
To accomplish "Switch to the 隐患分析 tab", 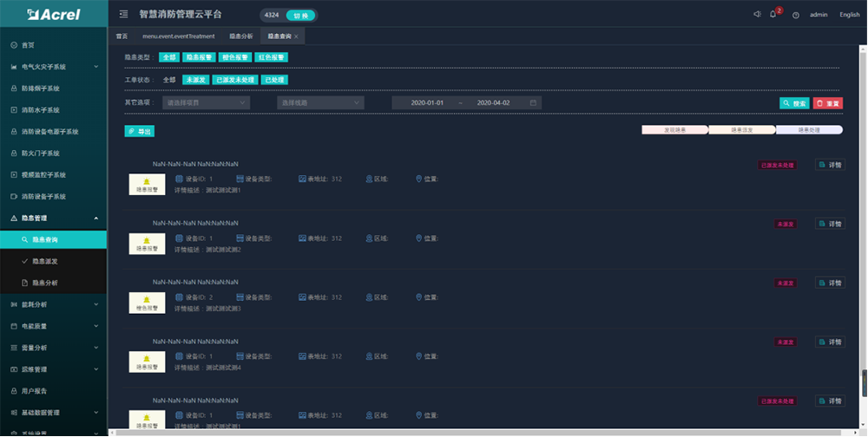I will click(241, 36).
